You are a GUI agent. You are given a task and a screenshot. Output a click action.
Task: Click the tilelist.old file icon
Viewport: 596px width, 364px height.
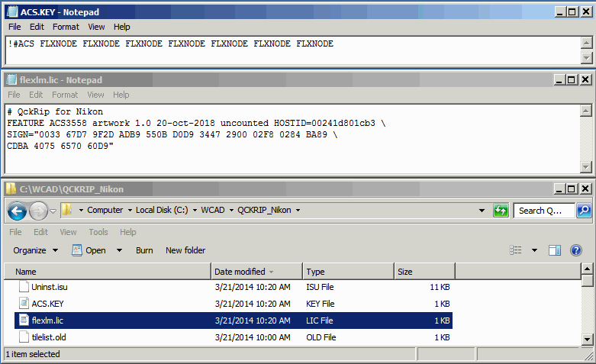[24, 337]
